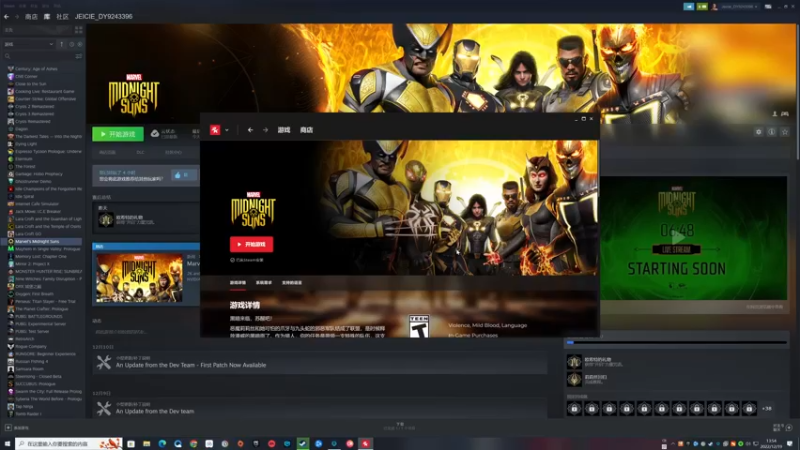The height and width of the screenshot is (450, 800).
Task: Open advanced filter icon beside library search
Action: click(79, 56)
